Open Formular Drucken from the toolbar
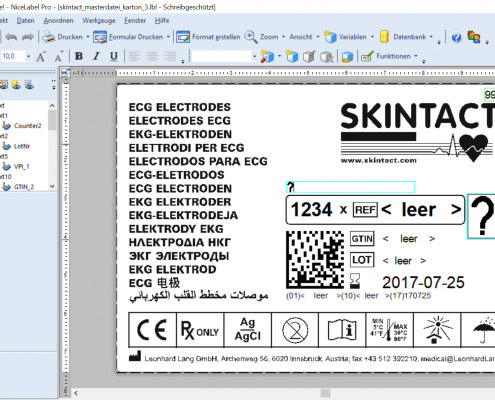Screen dimensions: 495x400 pos(128,37)
